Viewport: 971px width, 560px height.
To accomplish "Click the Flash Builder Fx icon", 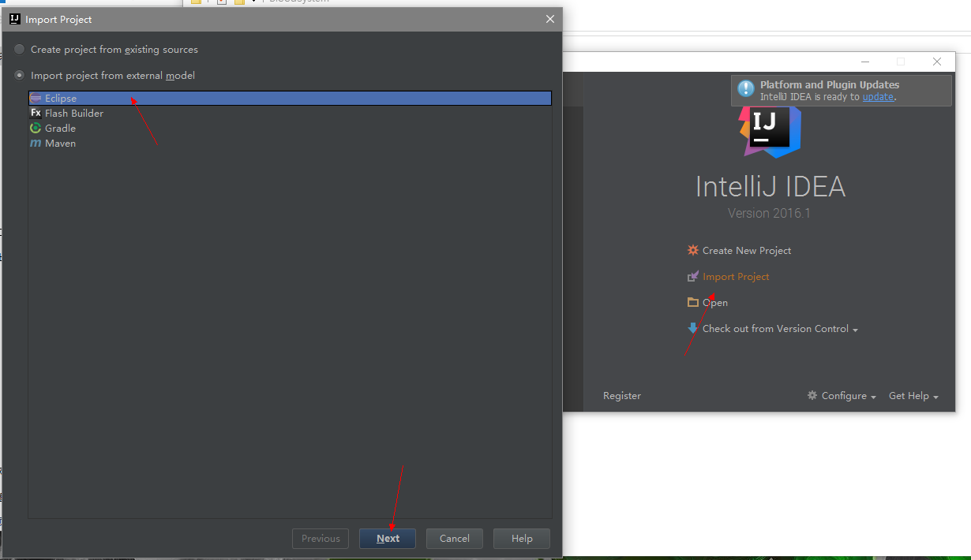I will [x=36, y=114].
